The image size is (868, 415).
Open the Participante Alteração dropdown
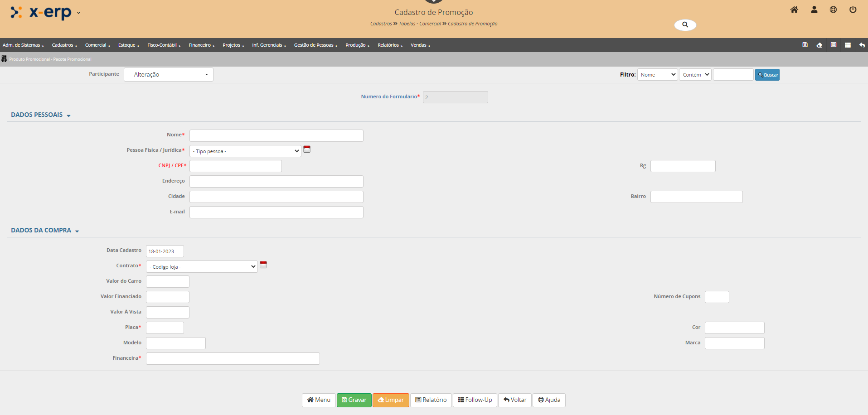(168, 74)
